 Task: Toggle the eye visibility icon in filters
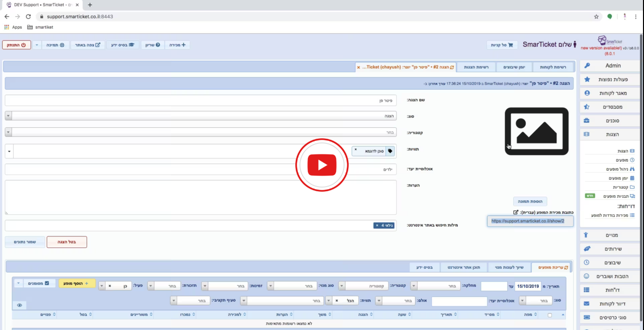tap(20, 305)
